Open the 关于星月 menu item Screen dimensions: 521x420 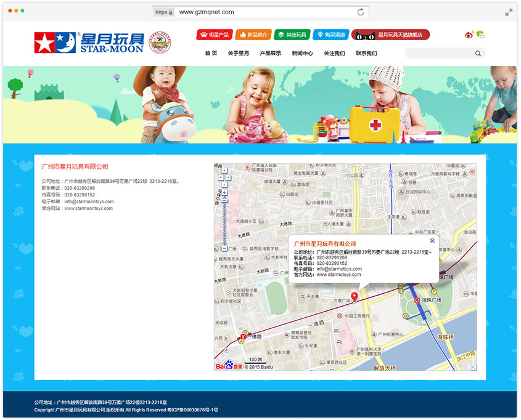pyautogui.click(x=238, y=53)
